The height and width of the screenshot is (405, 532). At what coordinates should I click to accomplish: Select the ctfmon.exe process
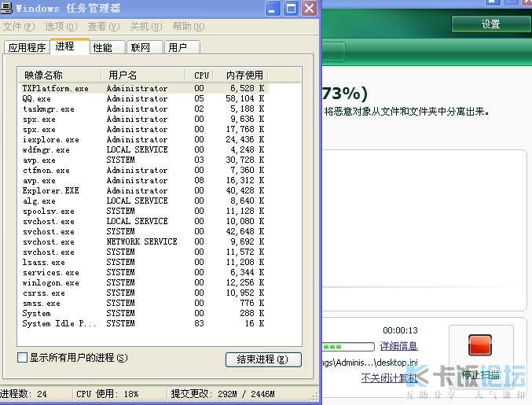click(x=143, y=170)
